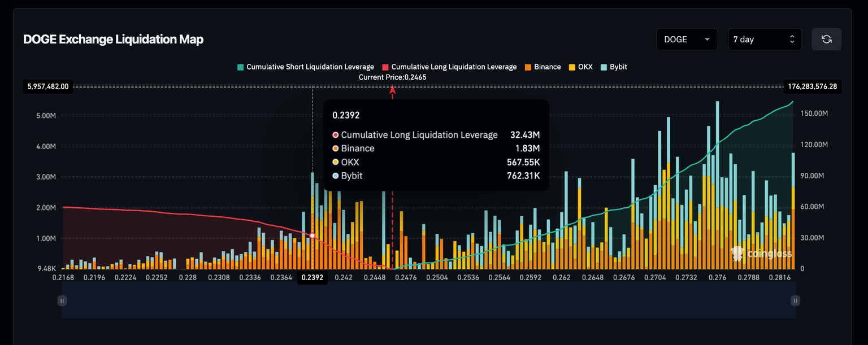This screenshot has height=345, width=868.
Task: Click the teal Cumulative Short Liquidation legend dot
Action: click(240, 67)
